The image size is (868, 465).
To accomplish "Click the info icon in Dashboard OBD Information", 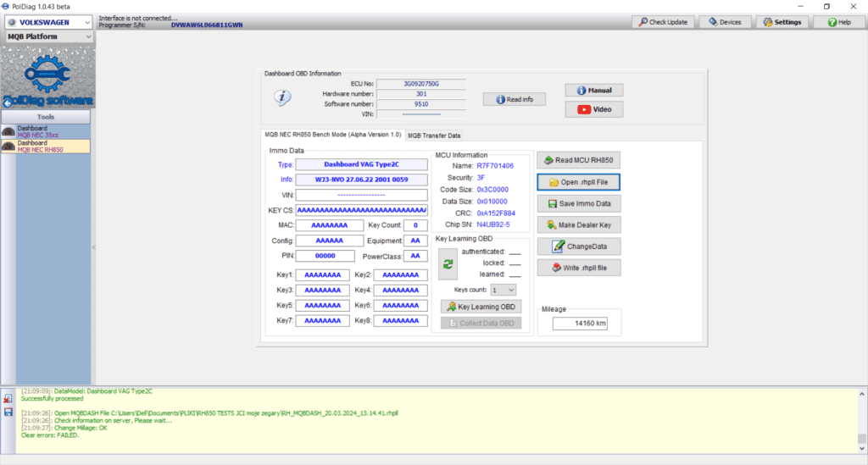I will (x=282, y=98).
